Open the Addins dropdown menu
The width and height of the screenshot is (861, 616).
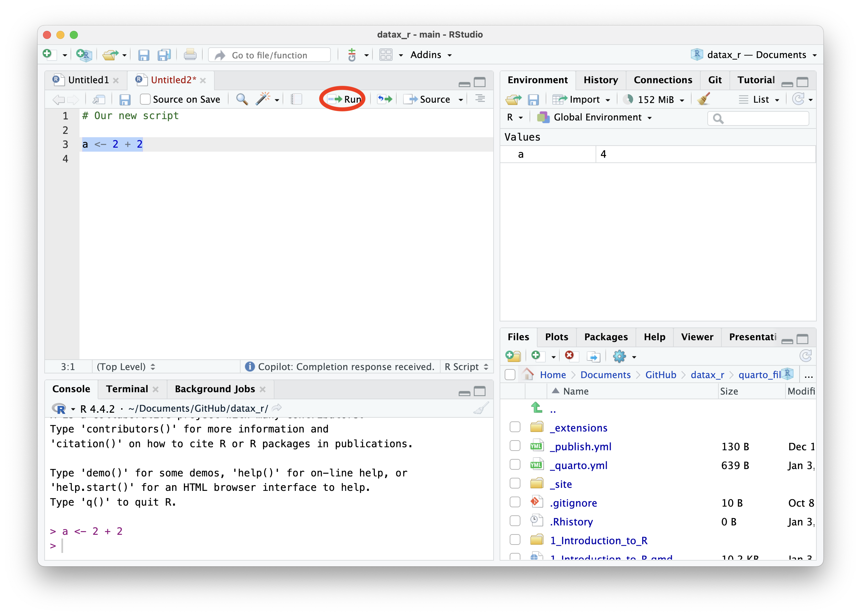click(x=431, y=55)
